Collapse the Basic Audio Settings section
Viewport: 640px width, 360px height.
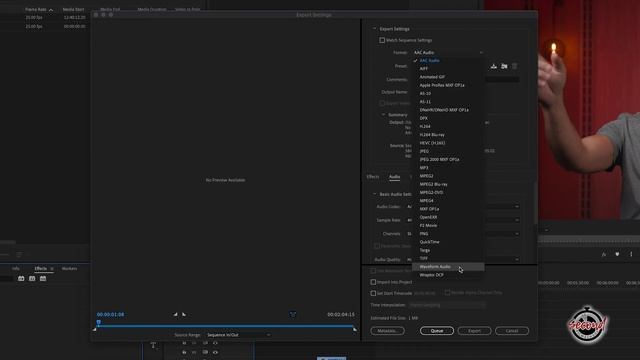click(374, 194)
